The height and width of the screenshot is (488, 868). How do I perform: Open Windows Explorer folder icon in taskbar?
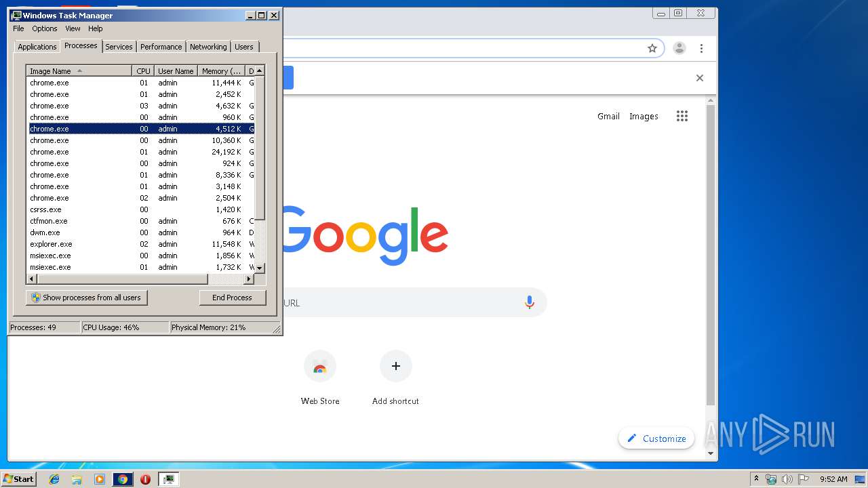(x=77, y=479)
